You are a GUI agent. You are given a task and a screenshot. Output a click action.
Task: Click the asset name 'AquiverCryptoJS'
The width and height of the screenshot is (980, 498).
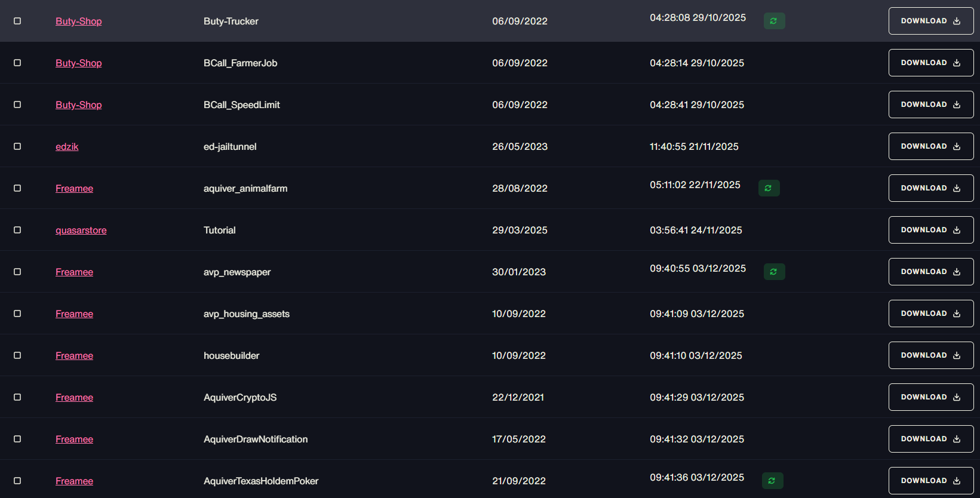click(240, 397)
